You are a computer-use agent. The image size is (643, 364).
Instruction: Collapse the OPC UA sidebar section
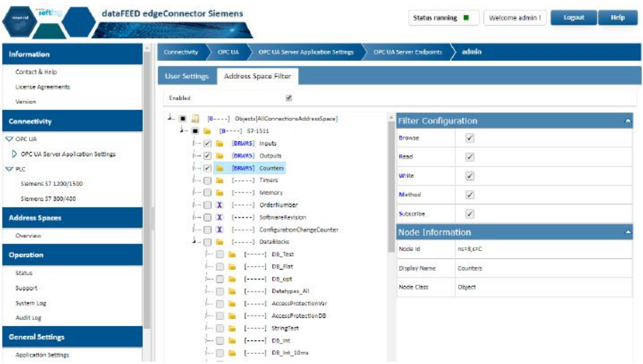(9, 139)
